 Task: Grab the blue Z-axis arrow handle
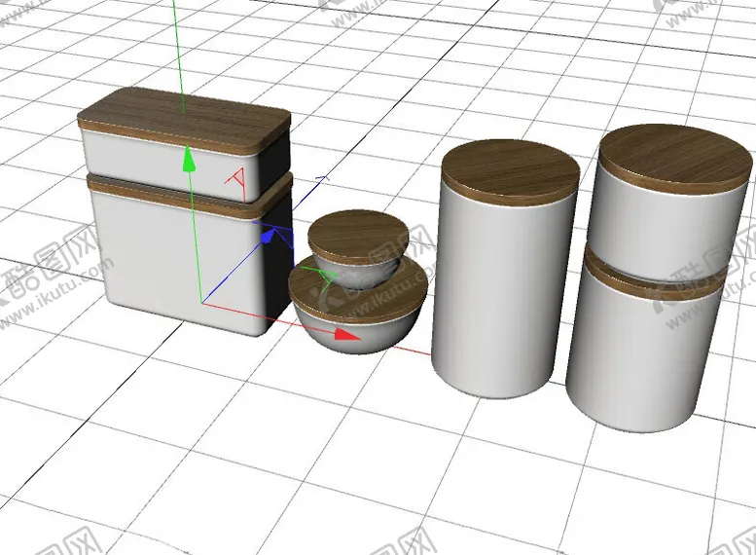coord(268,236)
